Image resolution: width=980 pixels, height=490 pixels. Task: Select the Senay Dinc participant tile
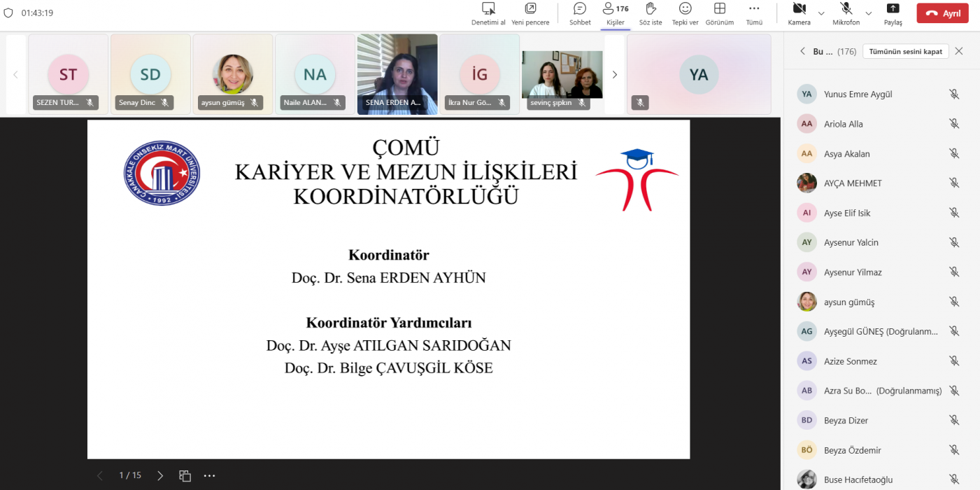click(x=150, y=74)
